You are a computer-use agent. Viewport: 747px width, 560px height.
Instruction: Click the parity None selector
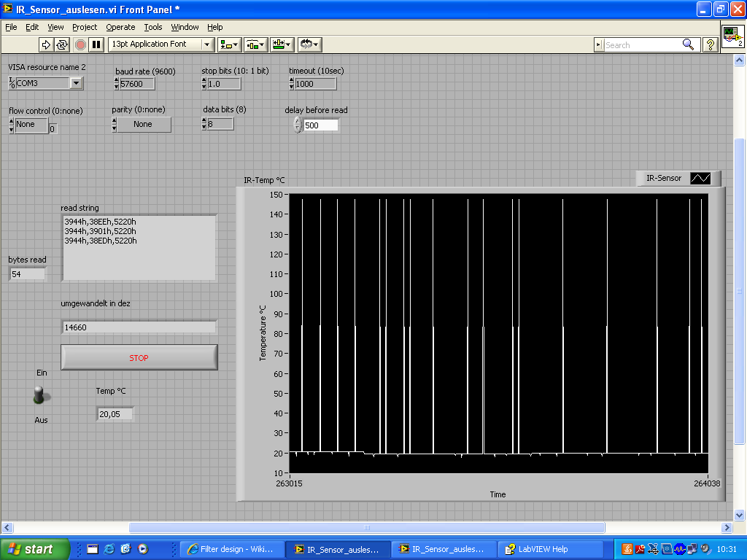(143, 125)
